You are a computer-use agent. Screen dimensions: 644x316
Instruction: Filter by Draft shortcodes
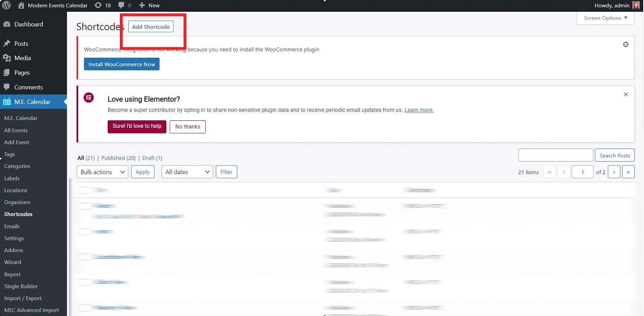(148, 158)
